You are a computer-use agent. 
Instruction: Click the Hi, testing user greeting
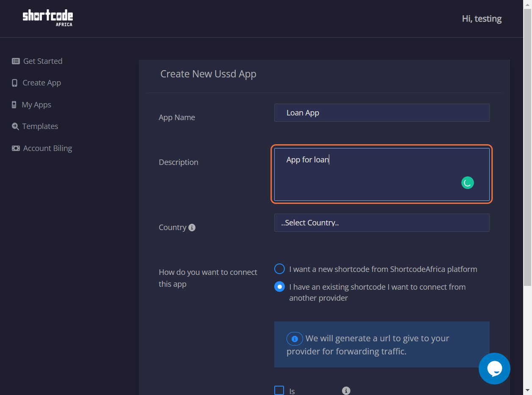point(482,19)
